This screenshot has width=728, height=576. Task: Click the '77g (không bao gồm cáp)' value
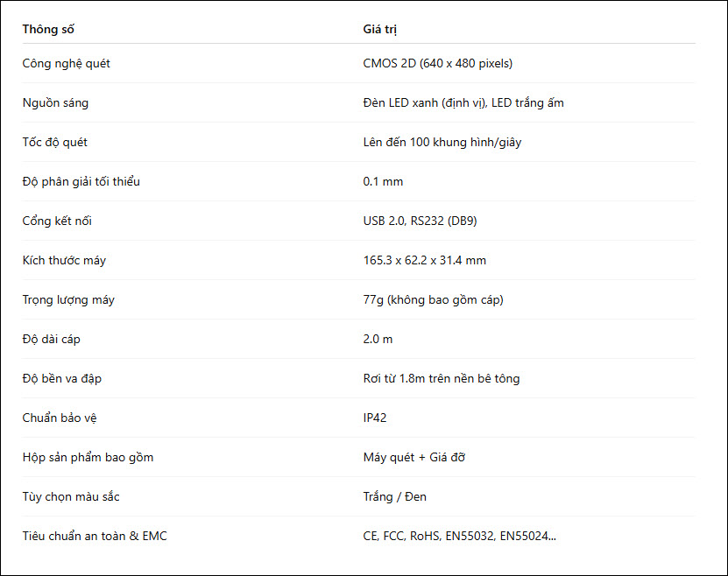tap(433, 300)
